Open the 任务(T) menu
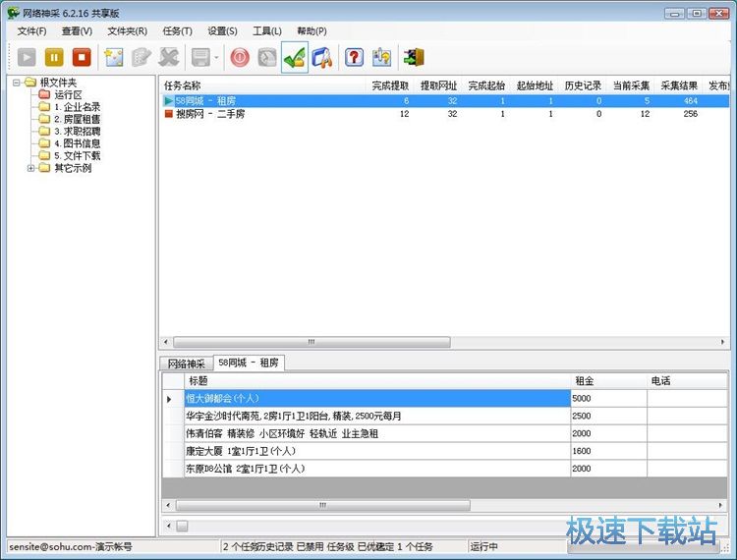This screenshot has height=560, width=737. (178, 31)
